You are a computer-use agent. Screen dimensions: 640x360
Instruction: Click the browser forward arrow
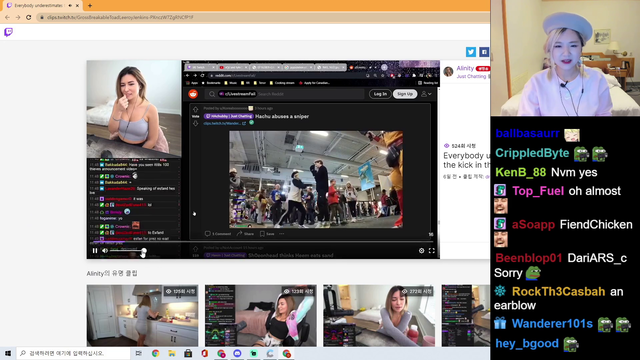click(x=18, y=18)
